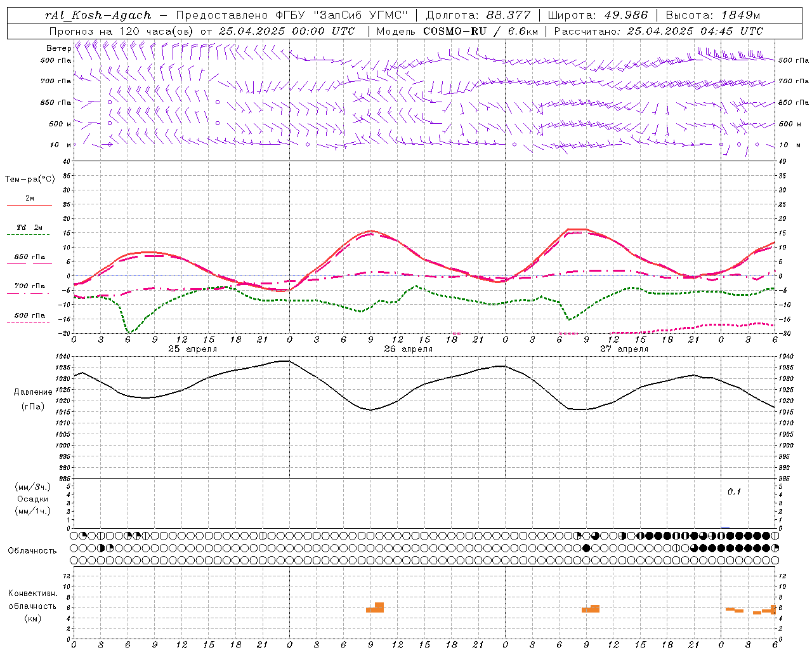This screenshot has width=812, height=650.
Task: Select the Тем-ра(°C) temperature panel label
Action: coord(30,180)
